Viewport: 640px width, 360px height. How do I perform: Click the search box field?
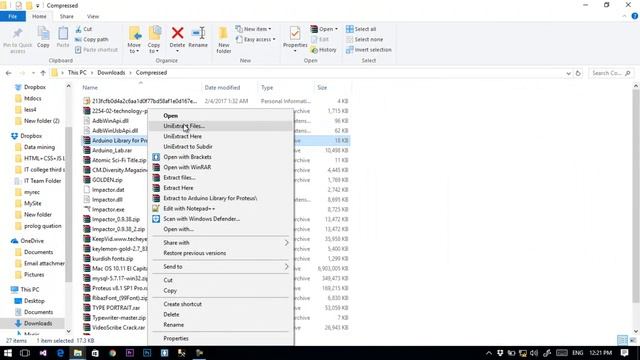coord(611,73)
